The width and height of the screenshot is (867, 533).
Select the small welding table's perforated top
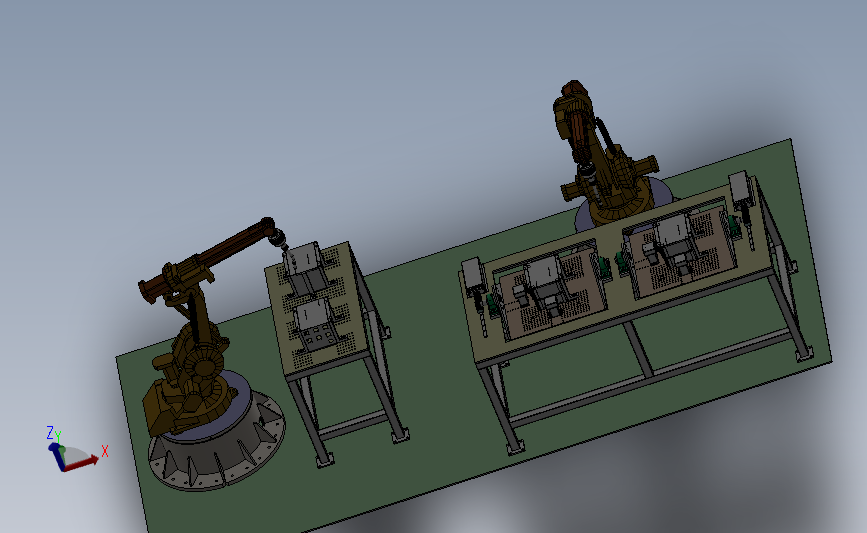click(x=316, y=310)
